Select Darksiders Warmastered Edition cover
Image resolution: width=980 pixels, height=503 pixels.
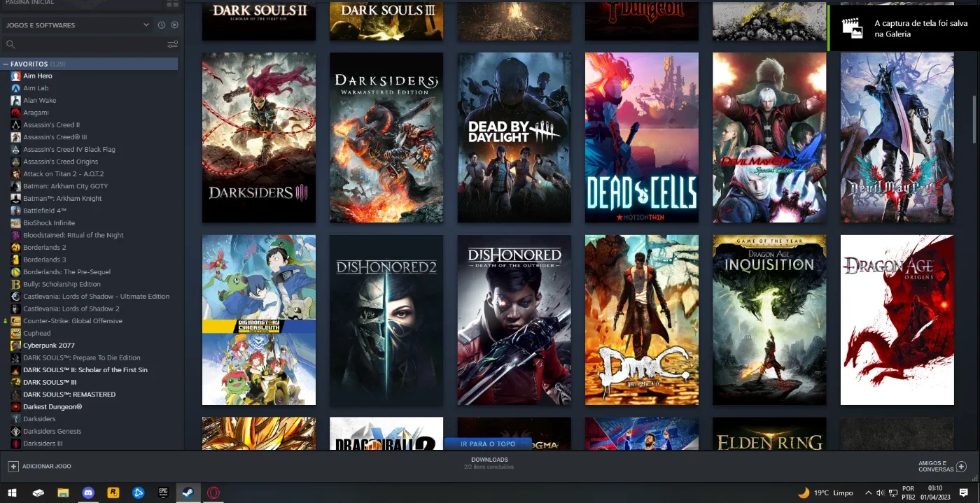(x=386, y=138)
